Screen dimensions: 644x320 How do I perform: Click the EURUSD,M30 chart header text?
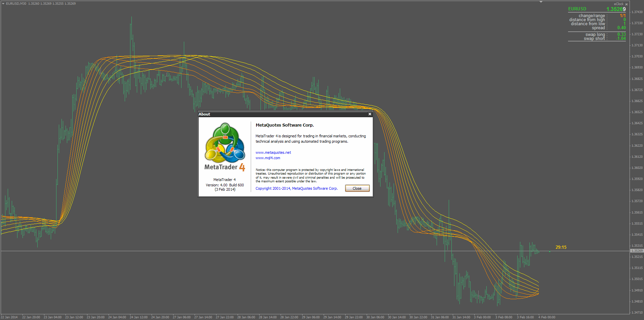click(16, 4)
